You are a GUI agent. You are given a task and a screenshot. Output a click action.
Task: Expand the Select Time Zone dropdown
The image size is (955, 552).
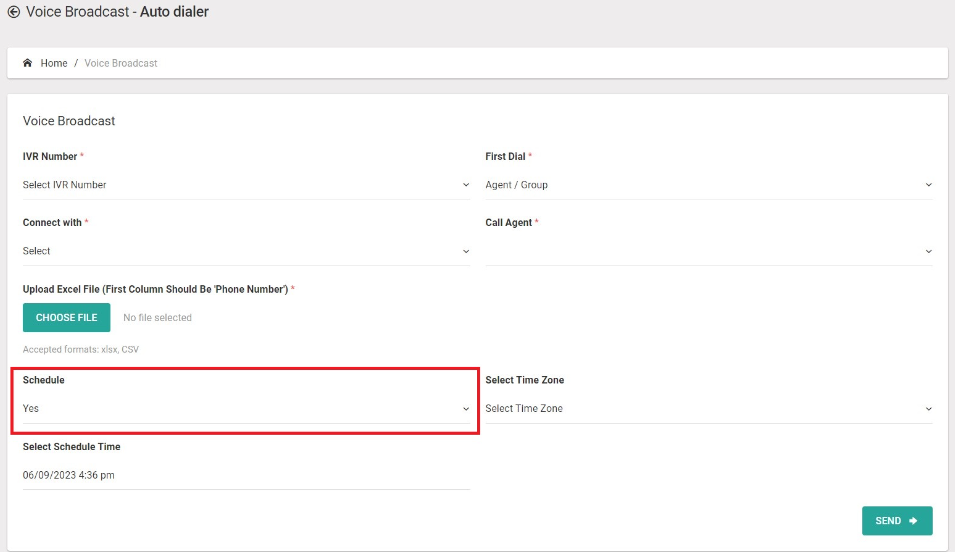coord(708,408)
